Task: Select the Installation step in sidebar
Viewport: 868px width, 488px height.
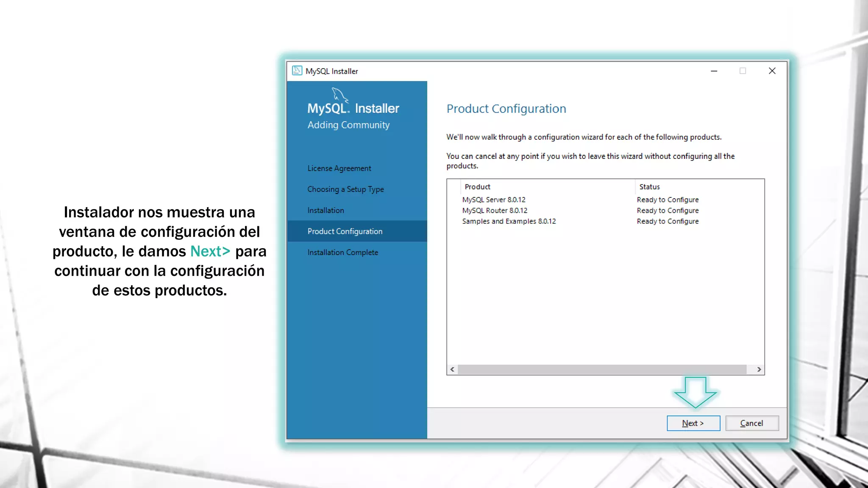Action: (326, 210)
